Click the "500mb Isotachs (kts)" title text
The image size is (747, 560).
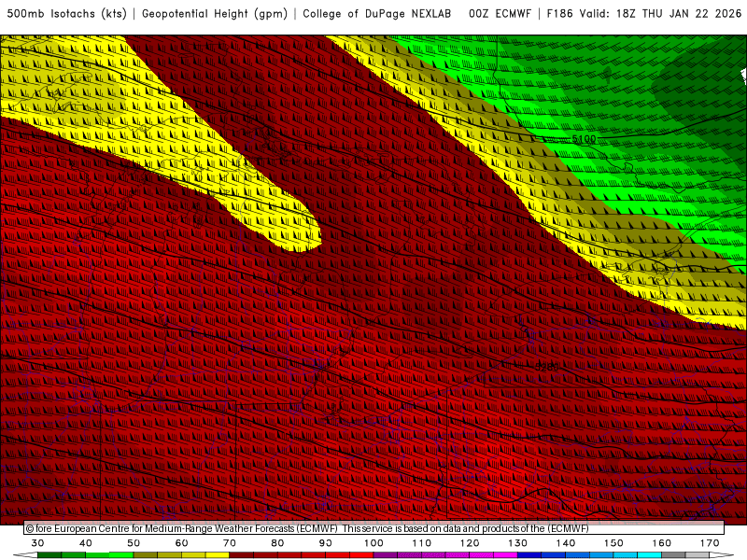point(66,14)
